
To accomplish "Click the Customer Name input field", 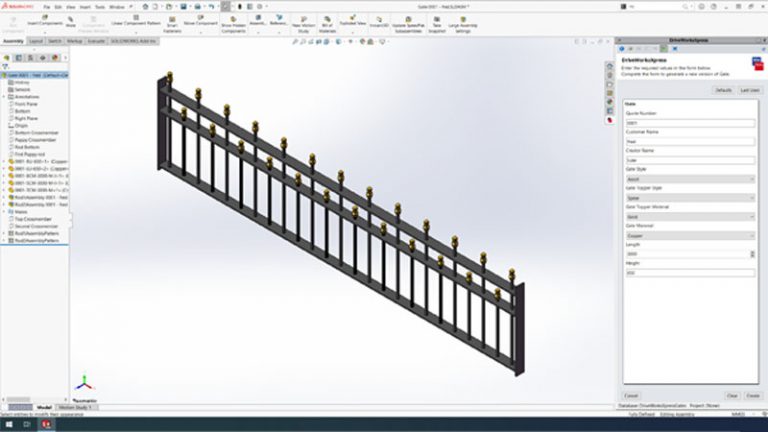I will pos(690,141).
